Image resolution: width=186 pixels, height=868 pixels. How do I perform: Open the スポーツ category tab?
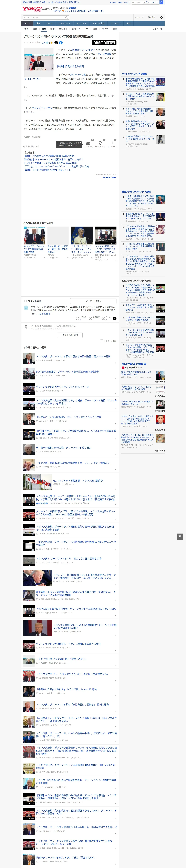(x=76, y=29)
